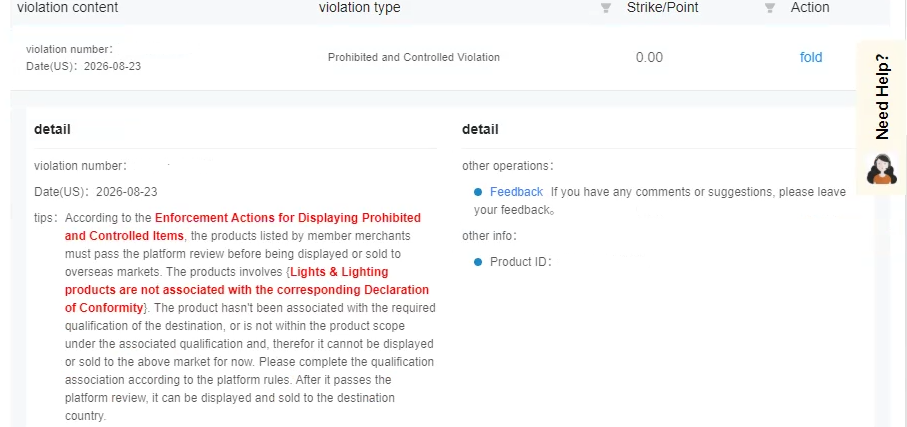Select the violation type column header
907x427 pixels.
click(359, 8)
